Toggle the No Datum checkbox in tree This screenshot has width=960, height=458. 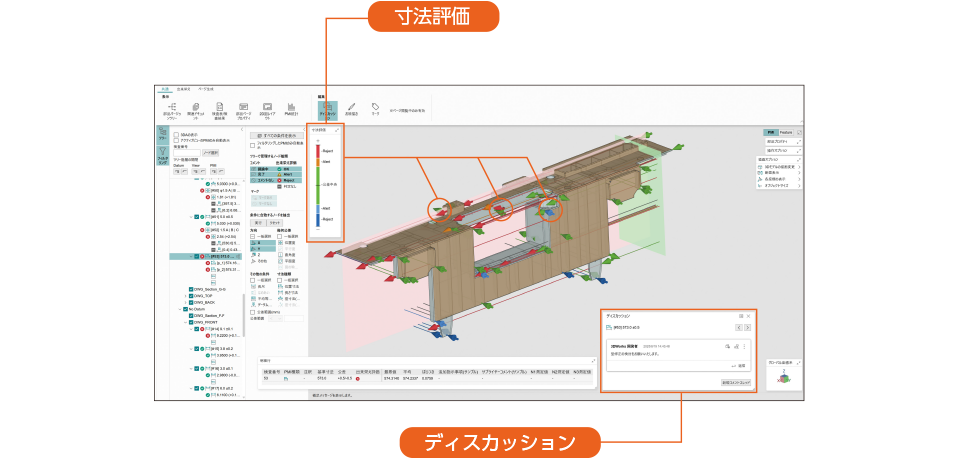coord(184,310)
